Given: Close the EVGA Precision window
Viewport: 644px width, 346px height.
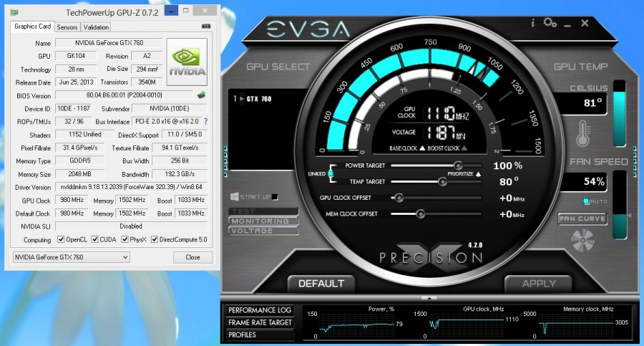Looking at the screenshot, I should (x=585, y=23).
